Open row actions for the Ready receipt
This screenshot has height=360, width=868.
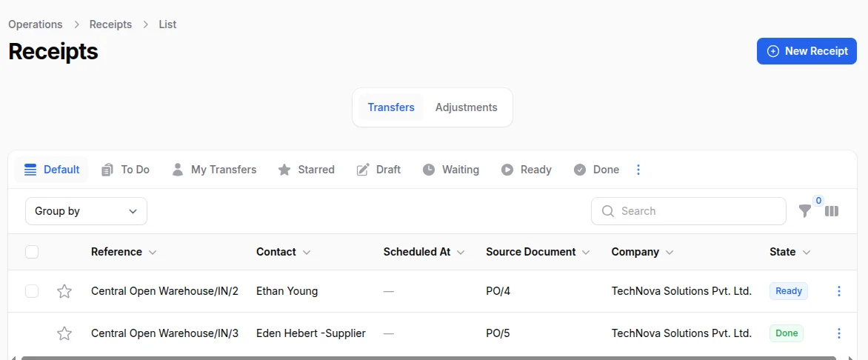[839, 291]
